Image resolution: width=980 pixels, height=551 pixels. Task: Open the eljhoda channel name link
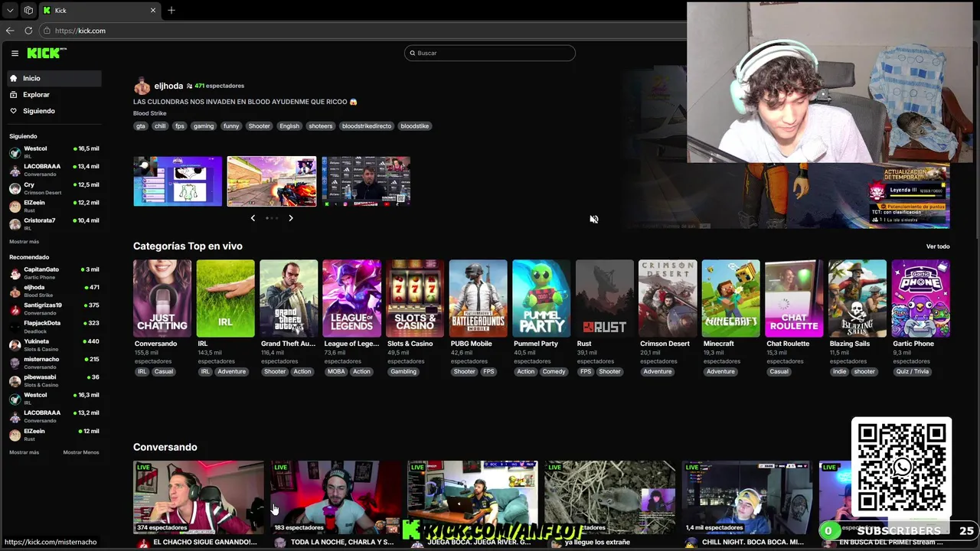(168, 86)
